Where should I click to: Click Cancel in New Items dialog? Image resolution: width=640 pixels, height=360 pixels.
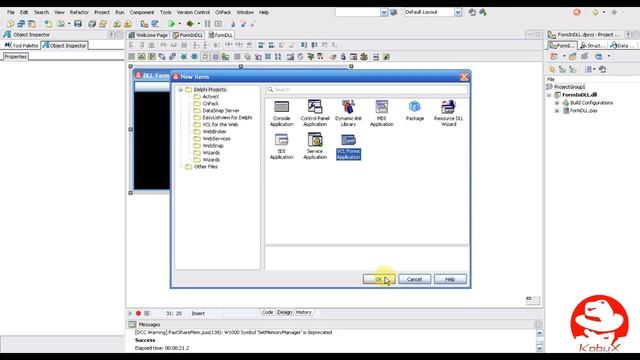coord(414,279)
